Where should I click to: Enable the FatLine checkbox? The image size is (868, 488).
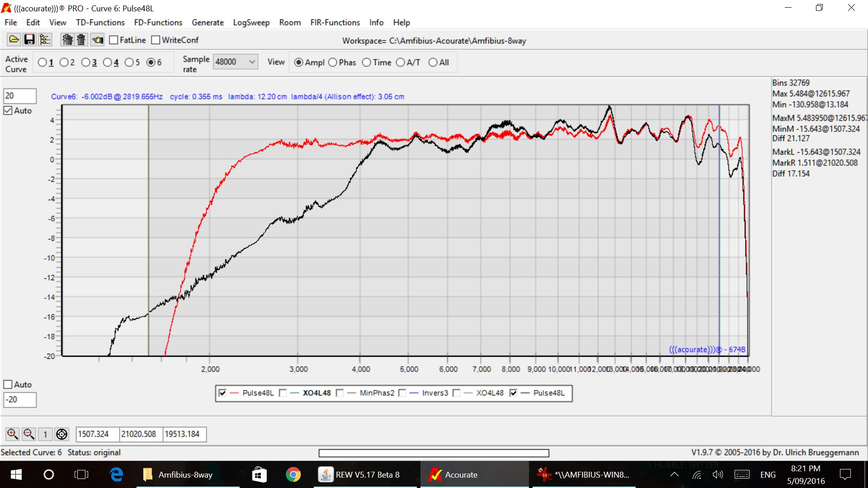tap(114, 40)
